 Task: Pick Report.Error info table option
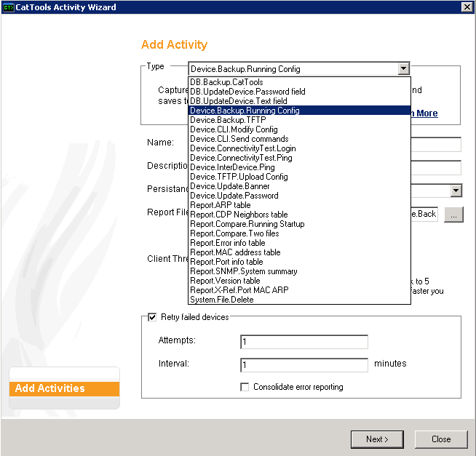click(299, 243)
